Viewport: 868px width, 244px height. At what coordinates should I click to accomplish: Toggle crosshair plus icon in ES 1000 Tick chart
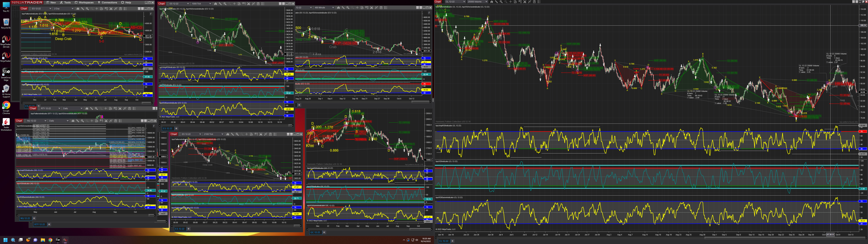coord(234,4)
